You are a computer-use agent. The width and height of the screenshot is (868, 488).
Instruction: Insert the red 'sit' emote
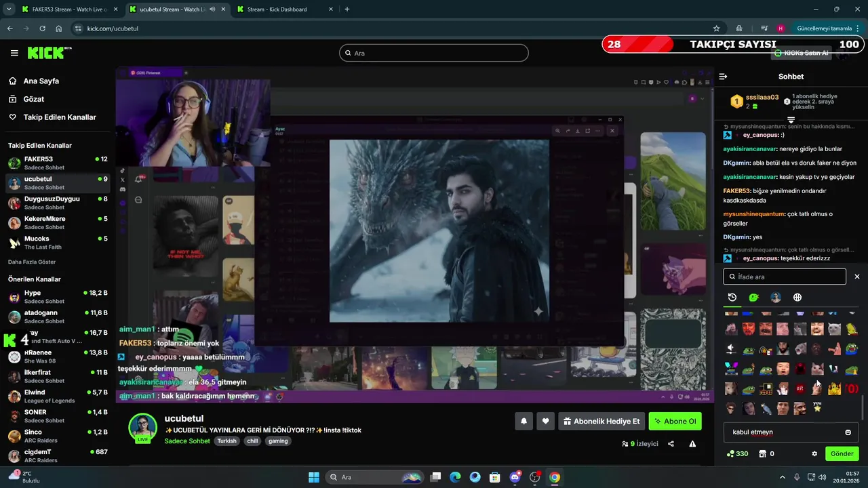[x=800, y=388]
